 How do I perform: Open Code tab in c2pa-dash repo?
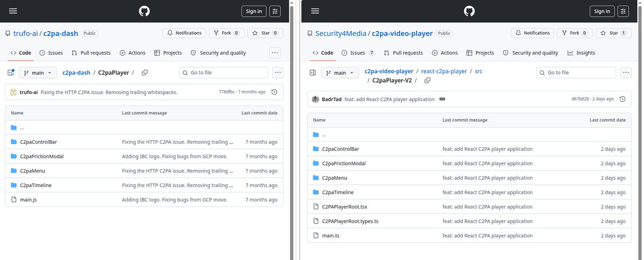[20, 53]
